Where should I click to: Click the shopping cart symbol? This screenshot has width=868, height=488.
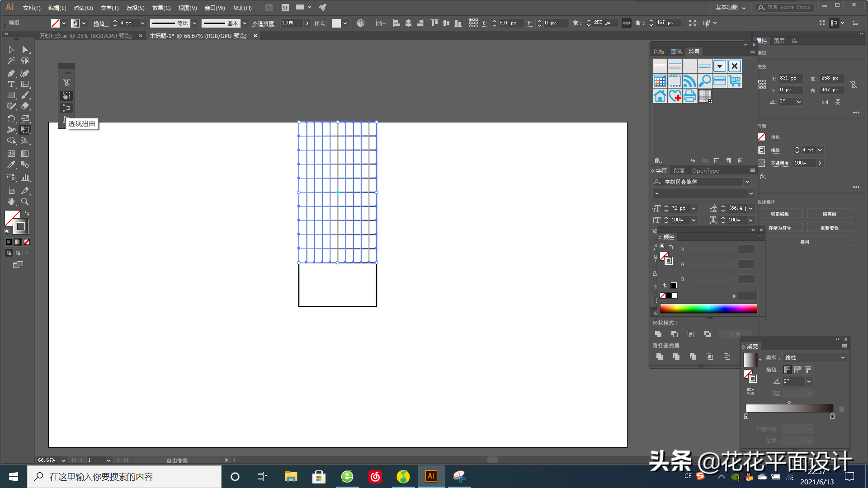[735, 81]
